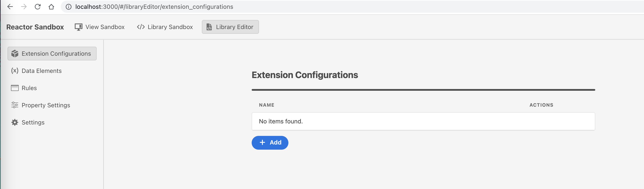Select Data Elements in the sidebar
Viewport: 644px width, 189px height.
[x=41, y=71]
